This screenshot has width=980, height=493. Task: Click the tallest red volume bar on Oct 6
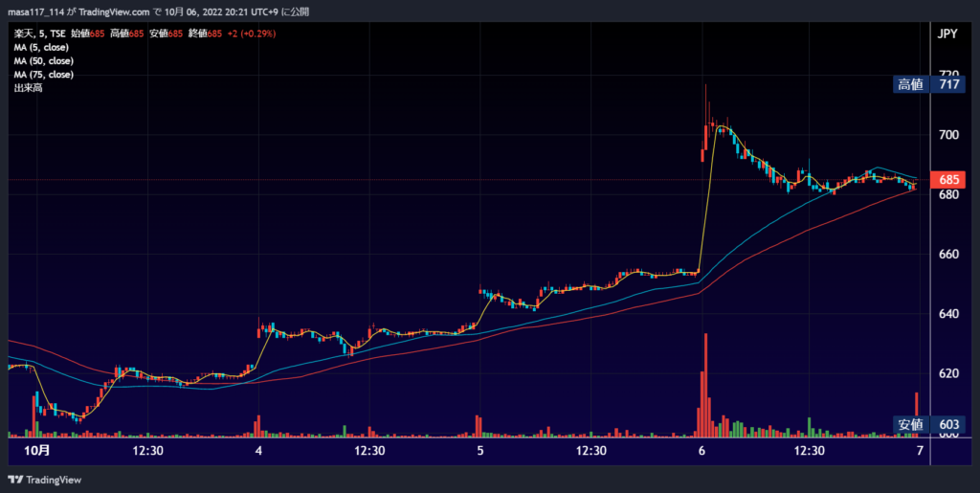tap(705, 384)
